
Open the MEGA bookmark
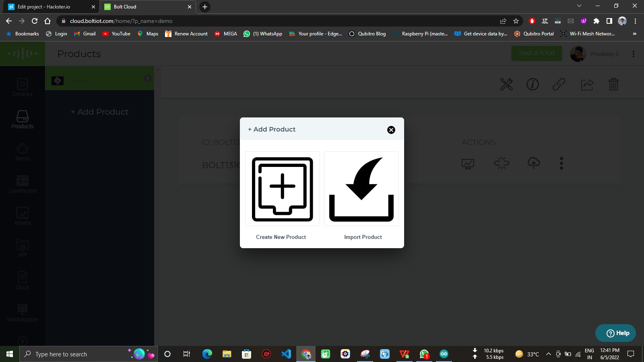(x=226, y=34)
